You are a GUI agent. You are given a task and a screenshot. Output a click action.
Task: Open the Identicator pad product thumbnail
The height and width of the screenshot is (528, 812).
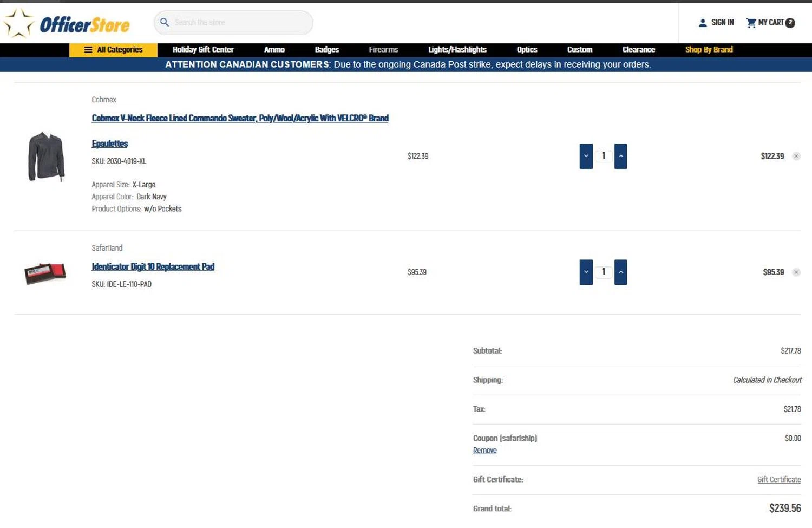pos(45,273)
